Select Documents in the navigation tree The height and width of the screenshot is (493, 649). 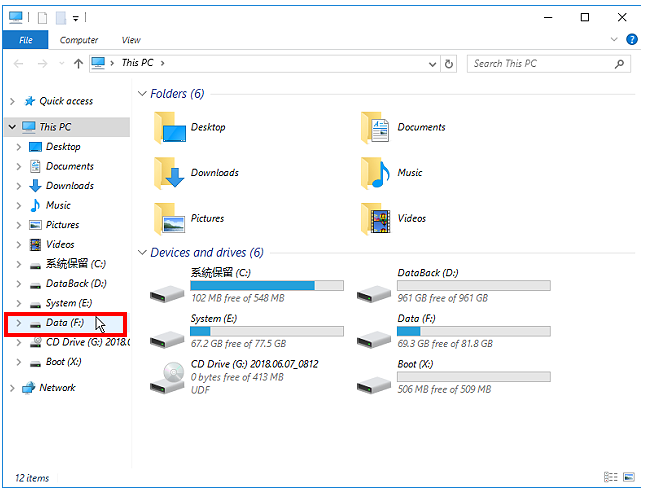point(70,166)
